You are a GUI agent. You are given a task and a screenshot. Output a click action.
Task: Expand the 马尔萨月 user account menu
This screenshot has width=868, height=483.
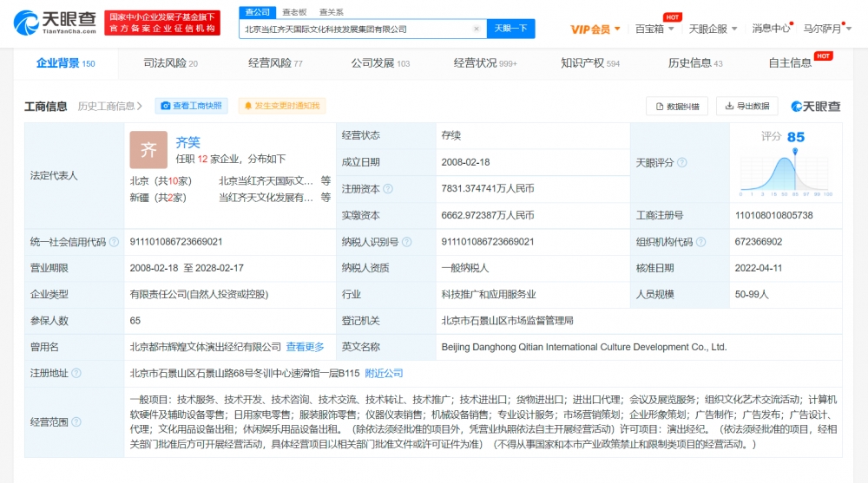827,29
